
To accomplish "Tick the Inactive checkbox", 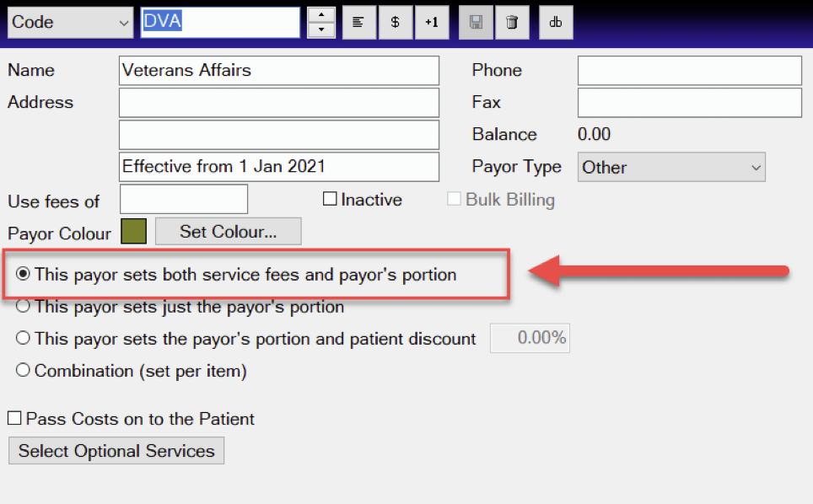I will pyautogui.click(x=330, y=199).
